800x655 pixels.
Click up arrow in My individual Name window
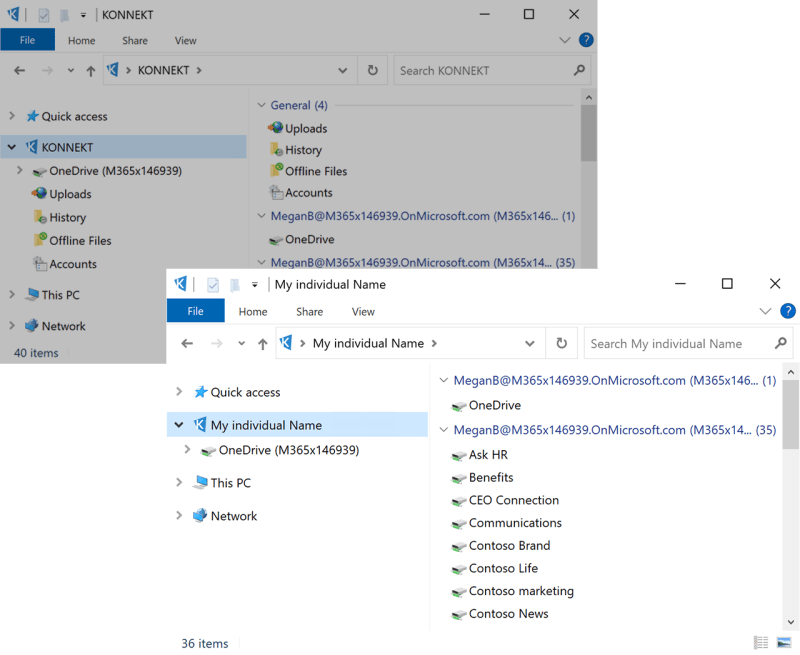click(x=263, y=344)
